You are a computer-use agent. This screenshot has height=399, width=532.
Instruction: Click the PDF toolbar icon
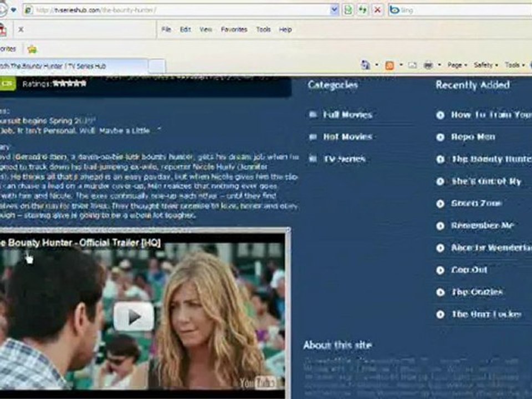click(x=3, y=30)
